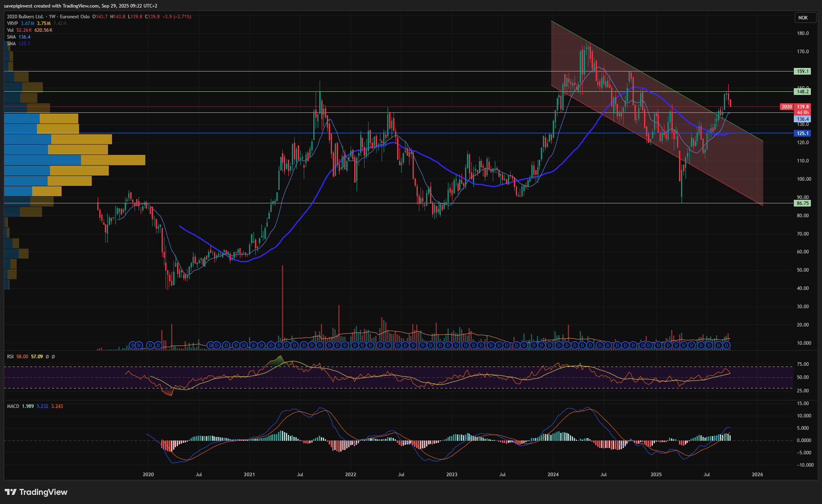Click the blue 125.1 SMA price label
The height and width of the screenshot is (504, 822).
(803, 133)
